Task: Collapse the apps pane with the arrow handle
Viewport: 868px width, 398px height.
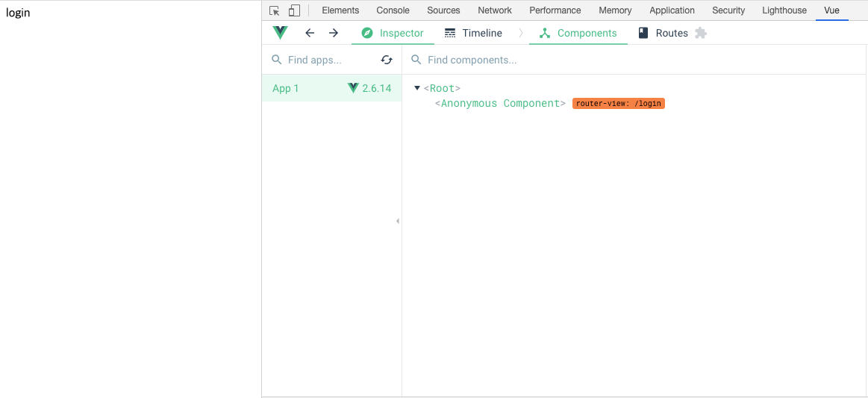Action: [x=398, y=221]
